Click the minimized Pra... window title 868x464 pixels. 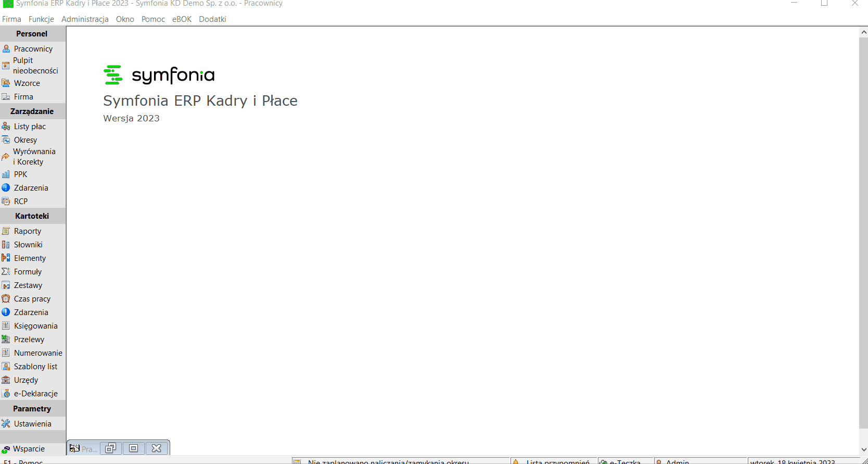click(89, 449)
